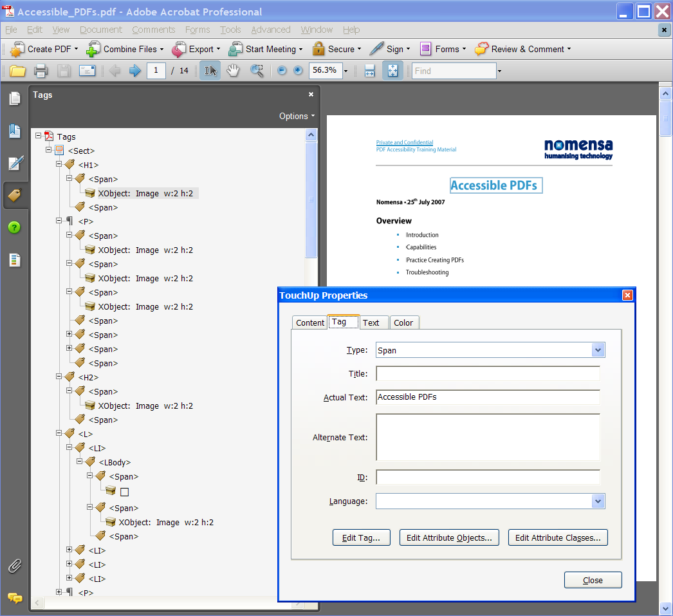Toggle the Select tool button
This screenshot has width=673, height=616.
click(x=210, y=71)
